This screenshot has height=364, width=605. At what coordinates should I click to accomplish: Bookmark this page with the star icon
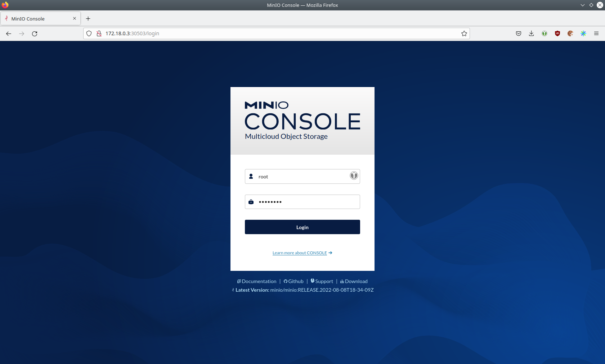[x=464, y=33]
